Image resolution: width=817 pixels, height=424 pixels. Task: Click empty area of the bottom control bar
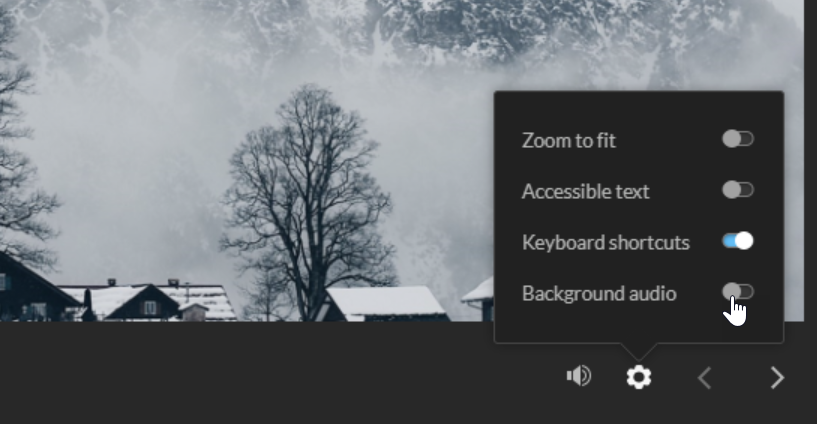[261, 372]
